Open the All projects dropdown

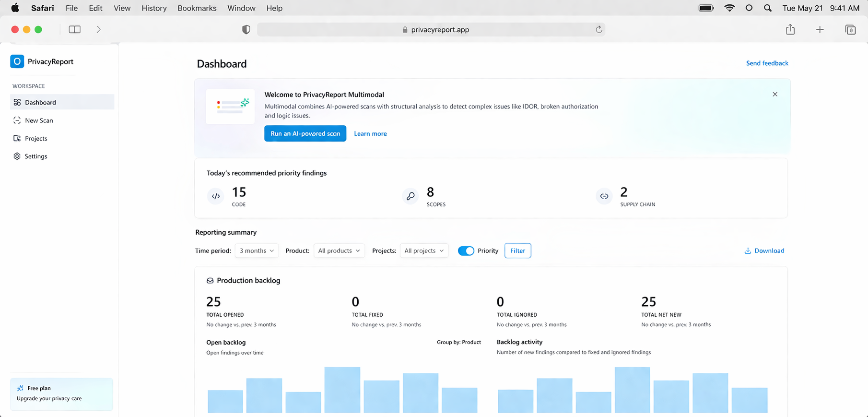coord(424,250)
